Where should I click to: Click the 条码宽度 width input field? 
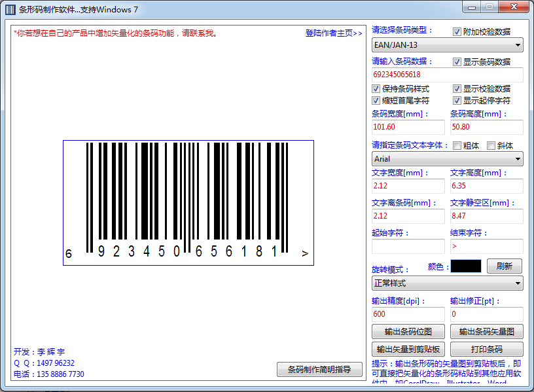coord(408,126)
